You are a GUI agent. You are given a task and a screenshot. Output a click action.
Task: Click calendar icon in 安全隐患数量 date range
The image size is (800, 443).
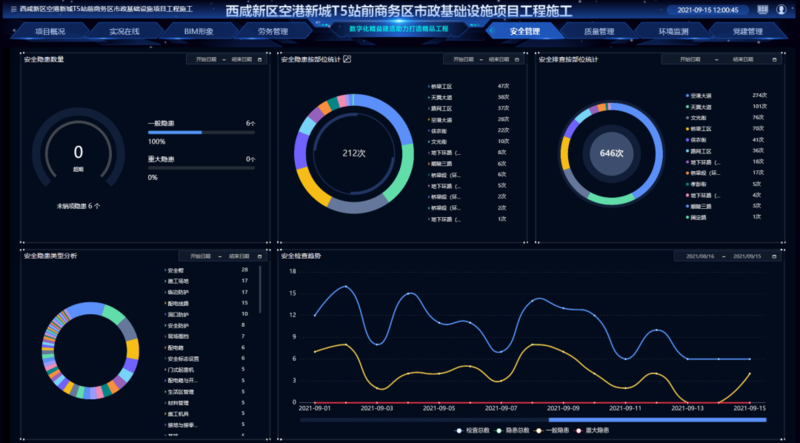259,59
